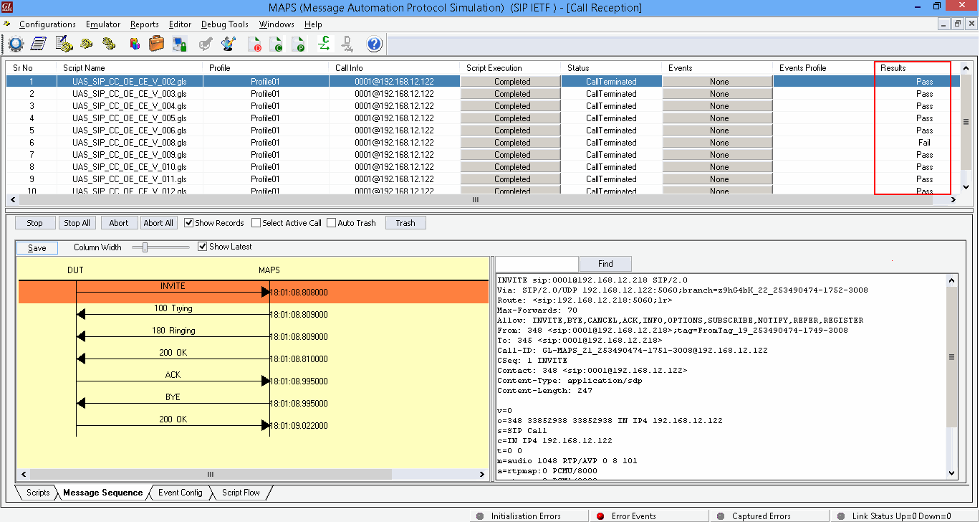This screenshot has width=980, height=522.
Task: Switch to the Scripts tab
Action: pyautogui.click(x=37, y=493)
